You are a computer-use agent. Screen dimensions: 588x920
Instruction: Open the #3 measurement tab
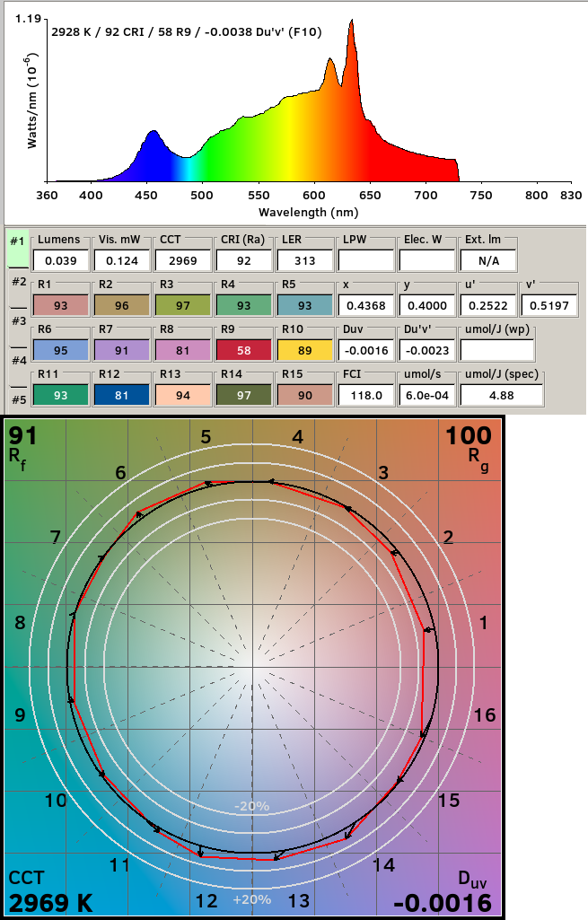(x=19, y=327)
